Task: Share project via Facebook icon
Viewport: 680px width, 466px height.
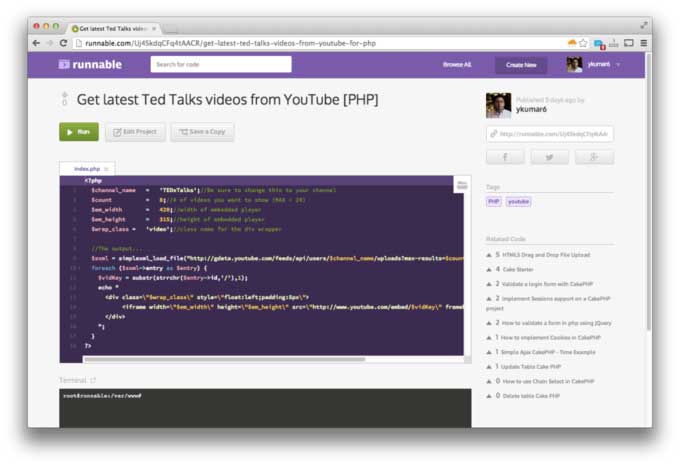Action: pos(505,157)
